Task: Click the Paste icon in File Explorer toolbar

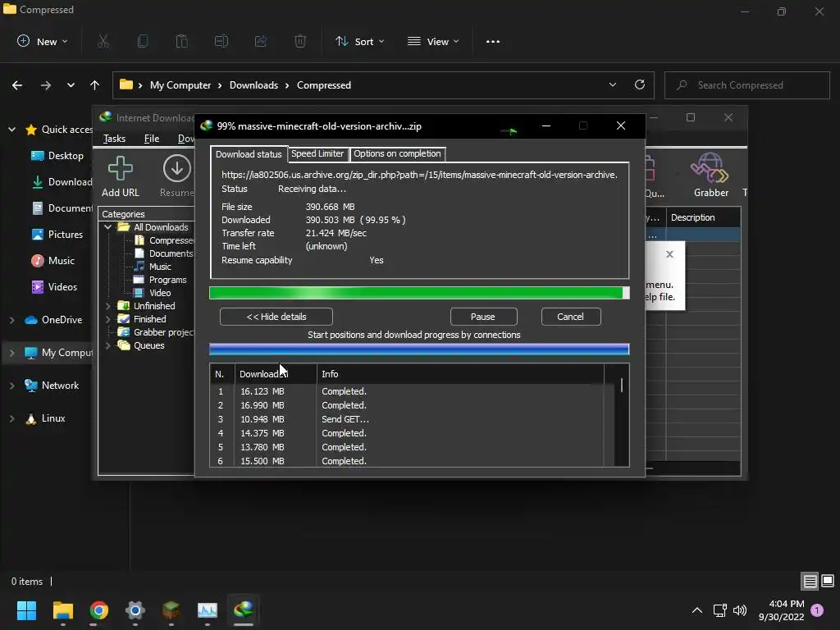Action: point(181,41)
